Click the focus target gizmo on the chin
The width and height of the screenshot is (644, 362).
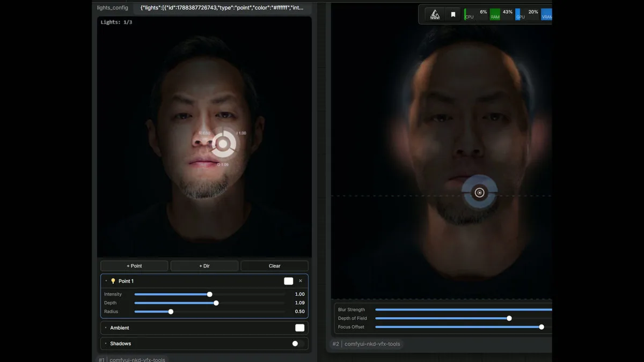(x=480, y=193)
